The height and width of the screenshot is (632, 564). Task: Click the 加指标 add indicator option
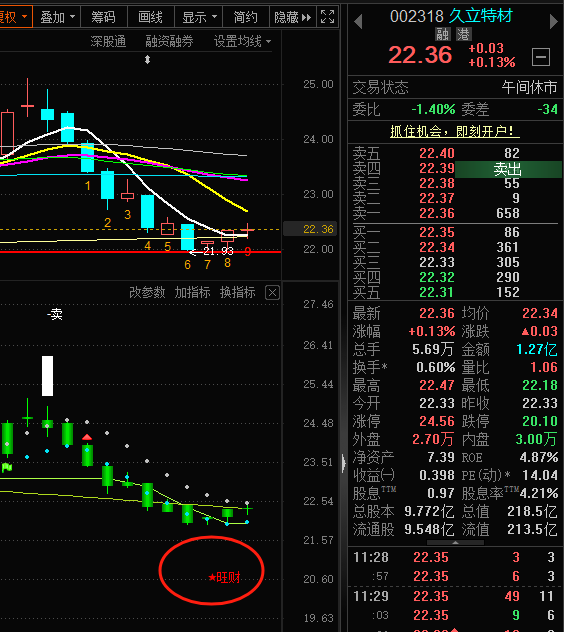point(192,292)
